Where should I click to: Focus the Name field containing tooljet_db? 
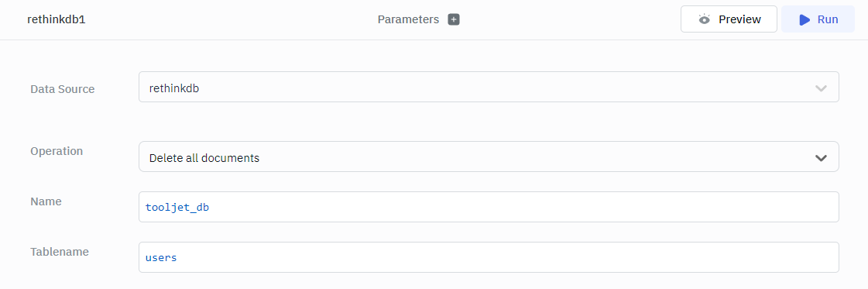[x=489, y=207]
